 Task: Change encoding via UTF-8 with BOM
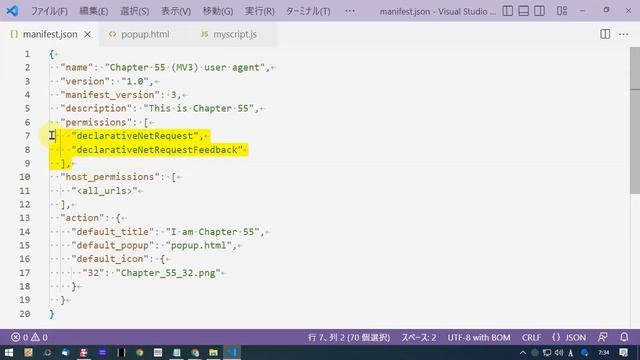pyautogui.click(x=479, y=338)
